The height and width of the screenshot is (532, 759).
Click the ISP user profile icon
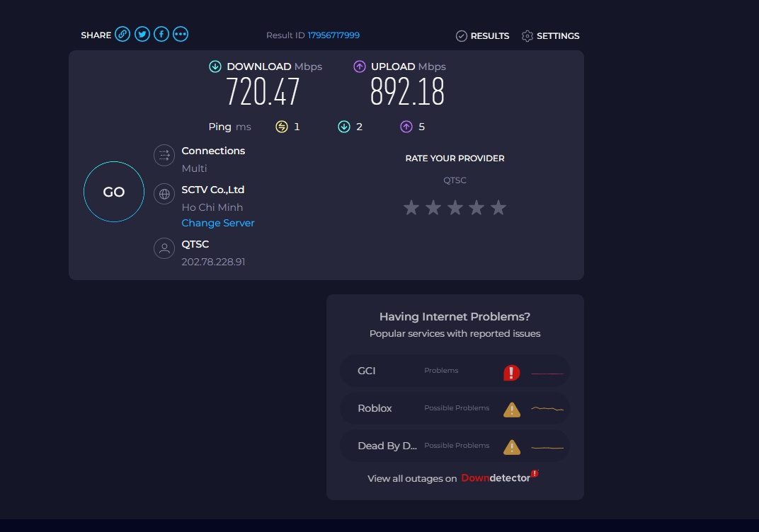pos(164,248)
